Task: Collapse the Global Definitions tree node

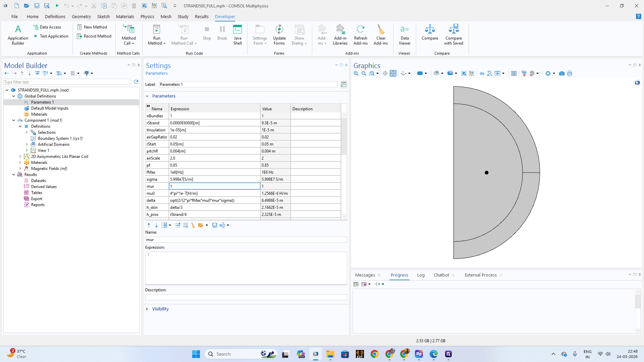Action: pyautogui.click(x=14, y=96)
